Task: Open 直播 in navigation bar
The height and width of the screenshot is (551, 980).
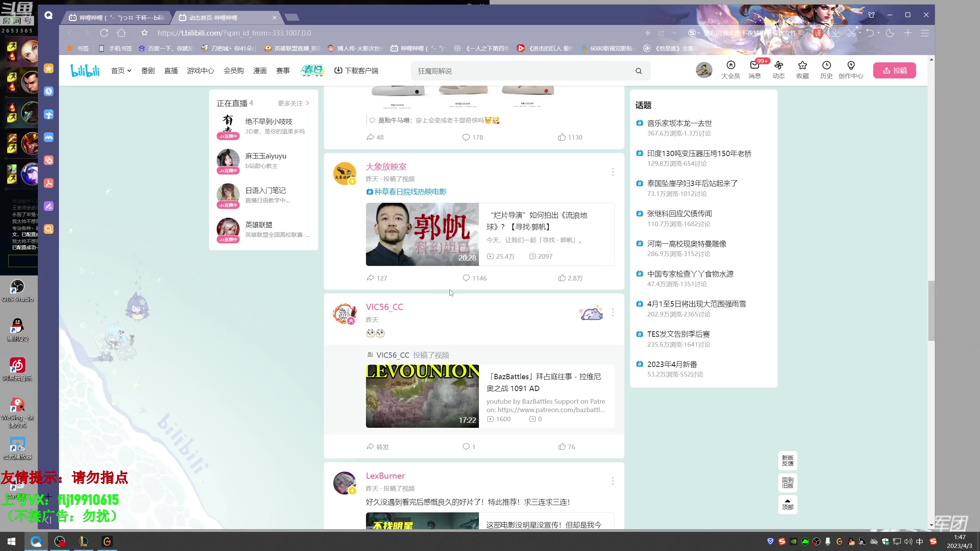Action: tap(171, 70)
